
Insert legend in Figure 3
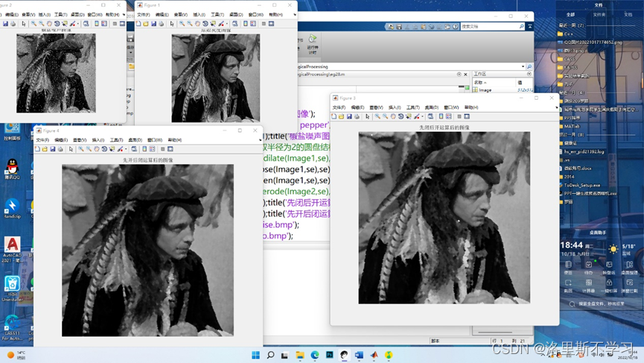click(x=448, y=116)
